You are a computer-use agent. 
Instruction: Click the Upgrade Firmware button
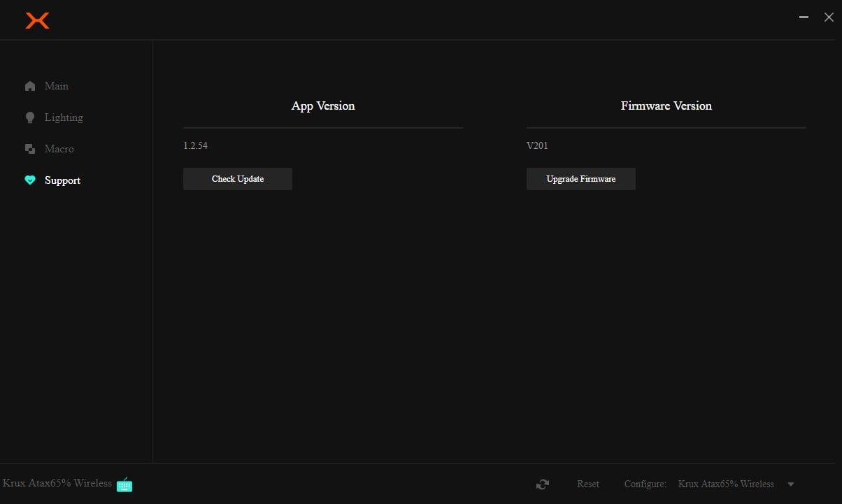coord(581,179)
